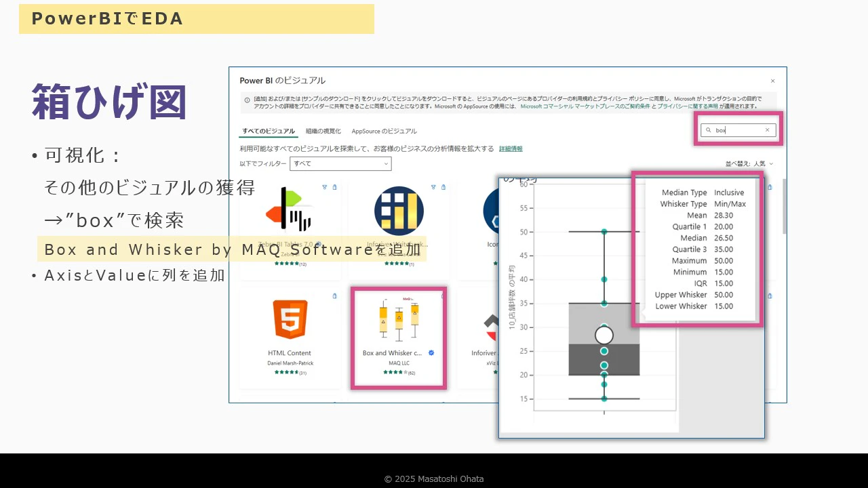
Task: Click the 'Median Type' tooltip row
Action: (x=703, y=192)
